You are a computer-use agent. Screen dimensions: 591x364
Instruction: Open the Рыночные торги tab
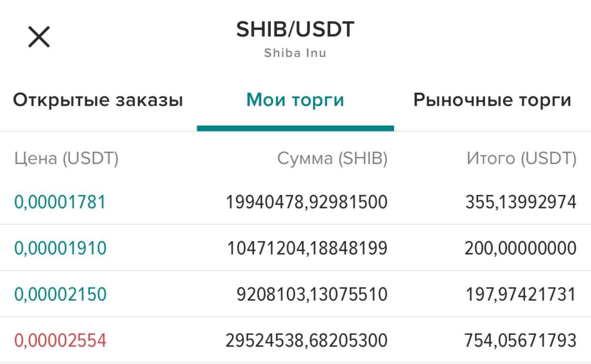pyautogui.click(x=492, y=100)
